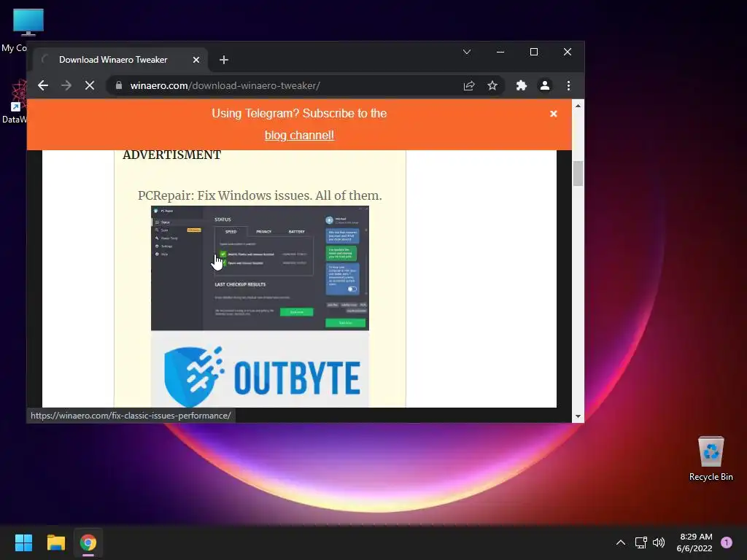Viewport: 747px width, 560px height.
Task: Open the Chrome profile avatar icon
Action: (x=544, y=86)
